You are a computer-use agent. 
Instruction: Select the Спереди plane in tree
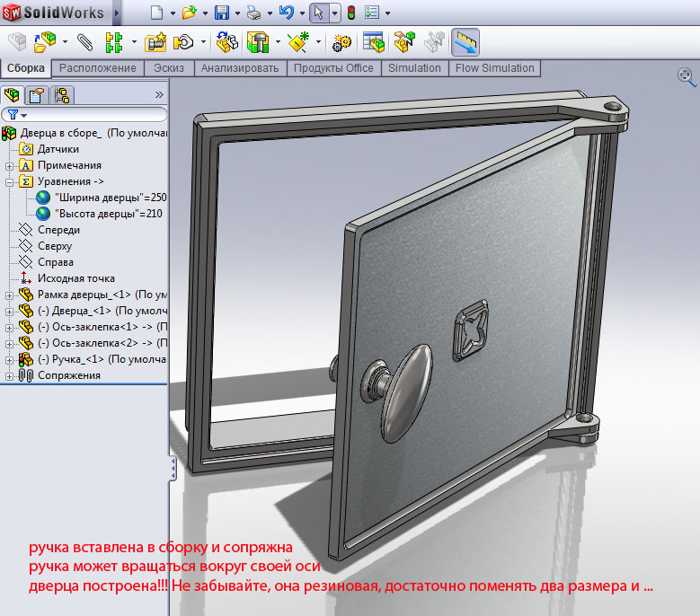point(58,230)
